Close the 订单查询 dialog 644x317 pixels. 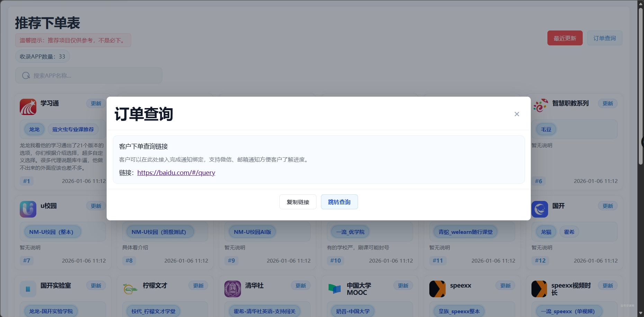517,114
